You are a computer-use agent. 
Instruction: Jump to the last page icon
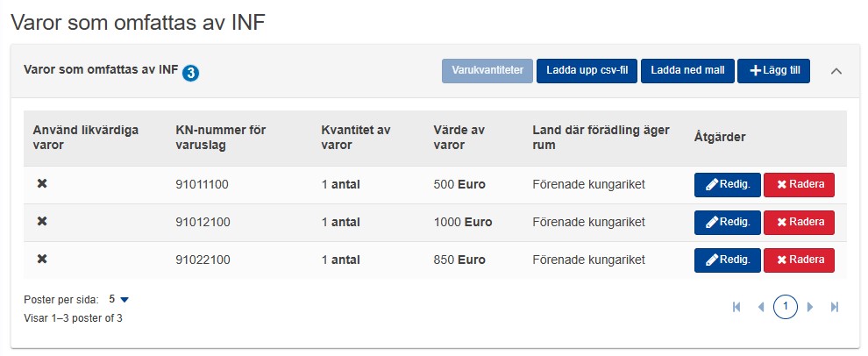click(835, 307)
